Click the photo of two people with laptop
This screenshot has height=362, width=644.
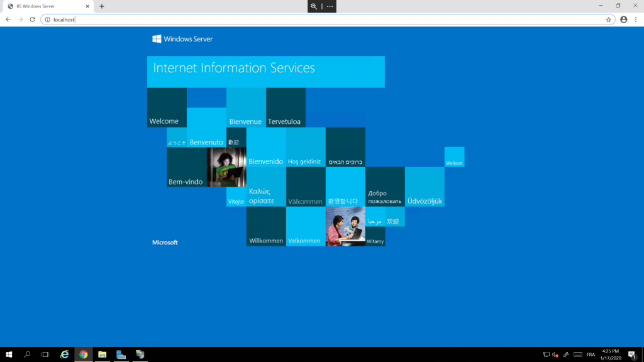coord(345,226)
